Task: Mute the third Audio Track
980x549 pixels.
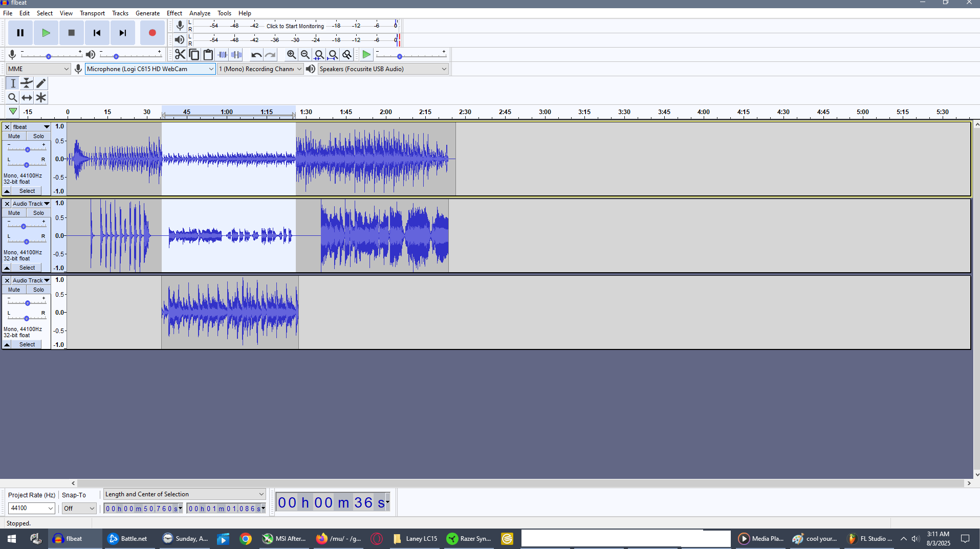Action: pyautogui.click(x=14, y=290)
